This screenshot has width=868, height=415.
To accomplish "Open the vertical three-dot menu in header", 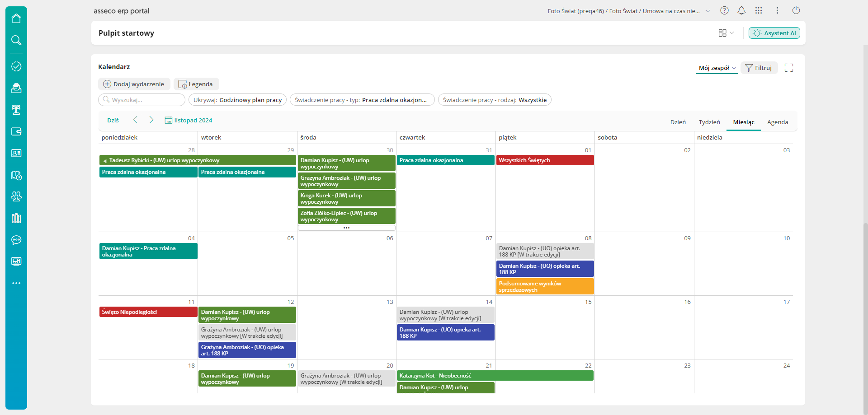I will [777, 10].
